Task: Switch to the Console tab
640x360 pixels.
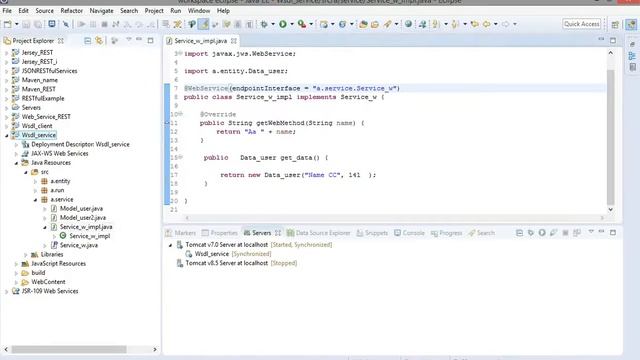Action: click(409, 233)
